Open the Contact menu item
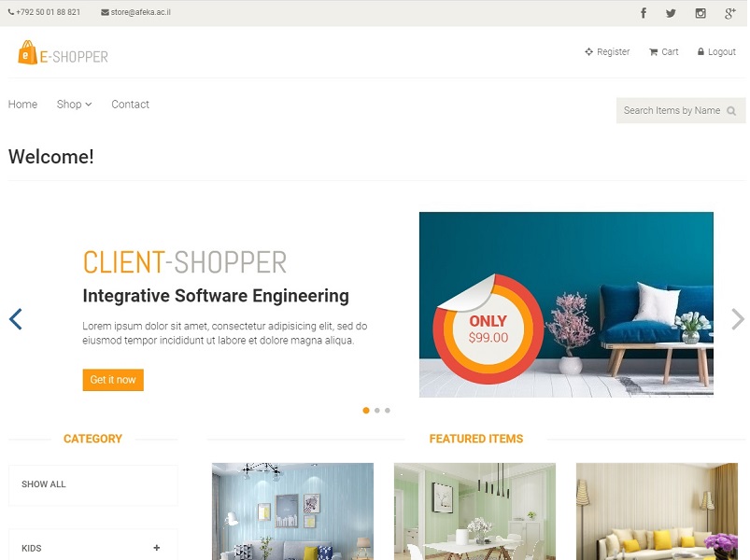Image resolution: width=750 pixels, height=560 pixels. pos(130,105)
